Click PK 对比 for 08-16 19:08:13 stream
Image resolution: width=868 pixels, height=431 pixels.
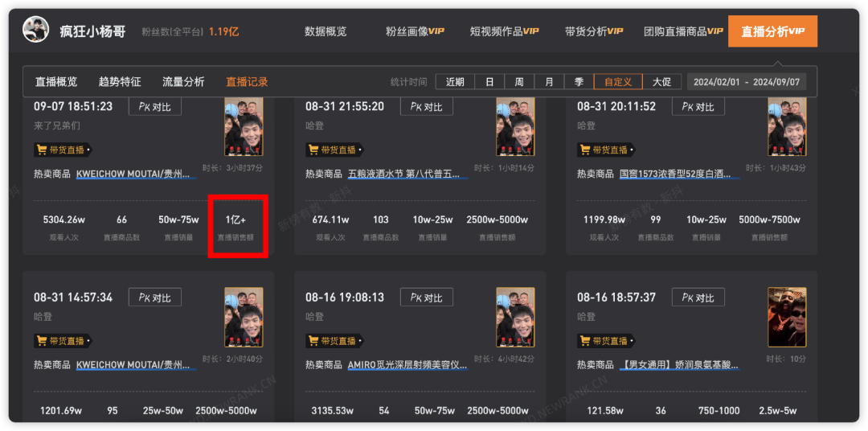point(427,298)
